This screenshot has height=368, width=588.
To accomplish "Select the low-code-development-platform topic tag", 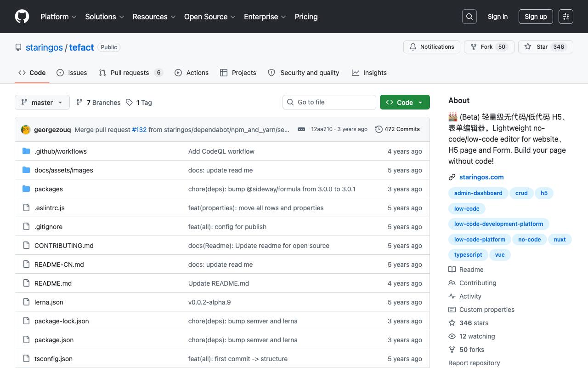I will [498, 224].
